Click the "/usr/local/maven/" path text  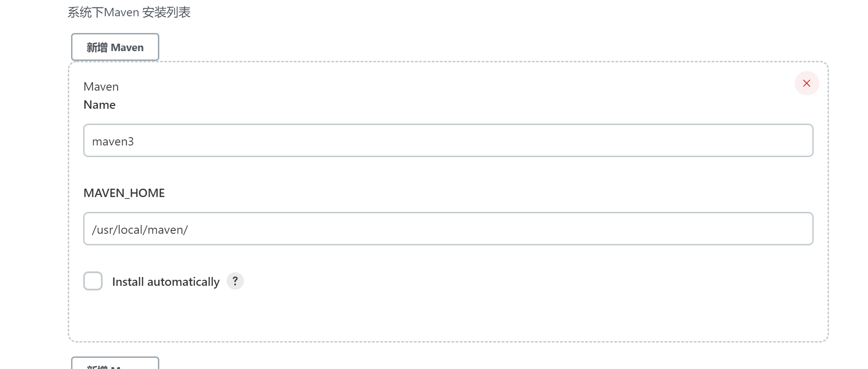pyautogui.click(x=140, y=230)
